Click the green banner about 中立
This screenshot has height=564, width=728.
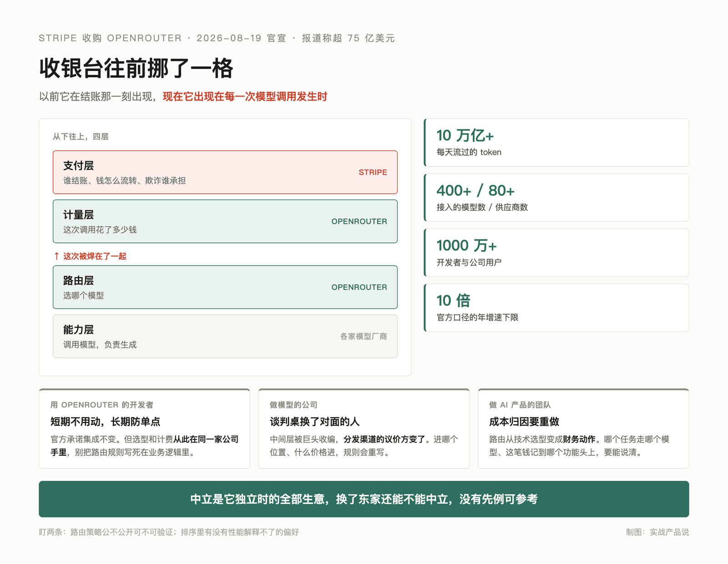click(x=364, y=499)
